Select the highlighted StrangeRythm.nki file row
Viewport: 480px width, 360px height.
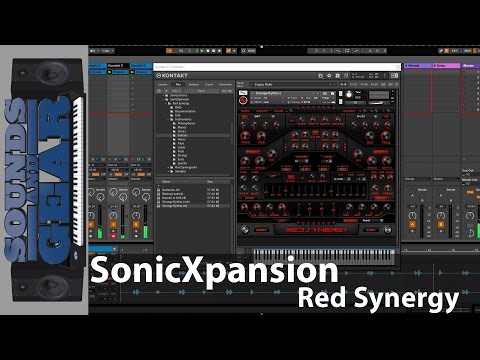click(x=193, y=206)
